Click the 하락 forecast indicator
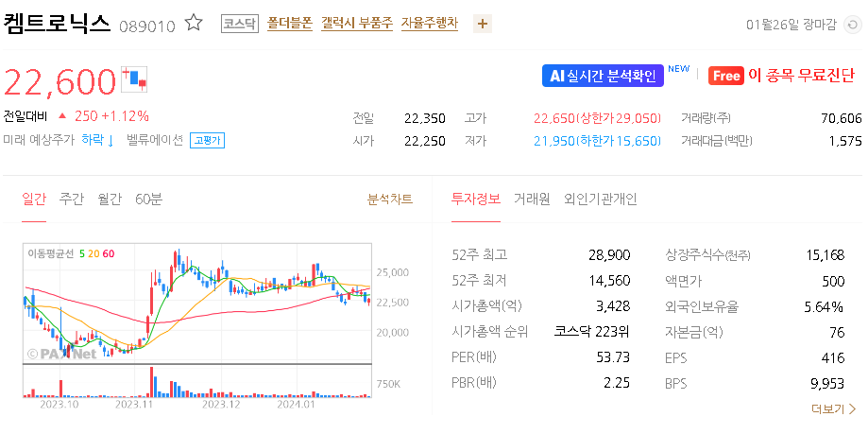 point(97,140)
